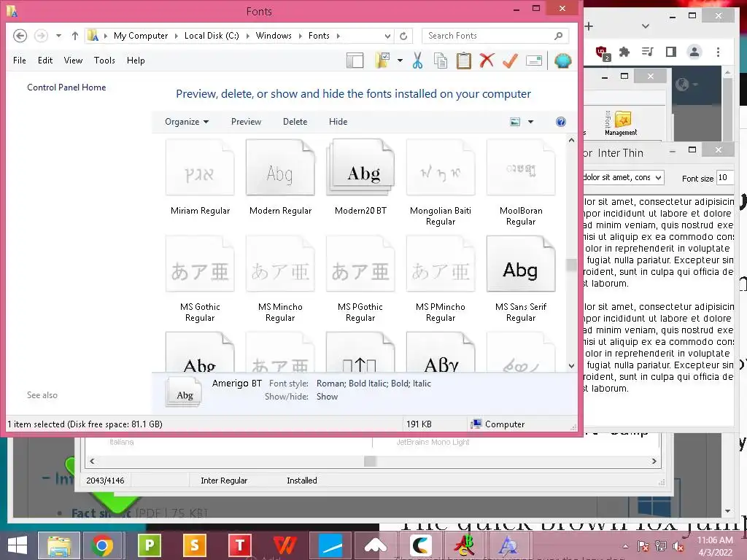
Task: Select the MS PGothic Regular font
Action: (x=360, y=279)
